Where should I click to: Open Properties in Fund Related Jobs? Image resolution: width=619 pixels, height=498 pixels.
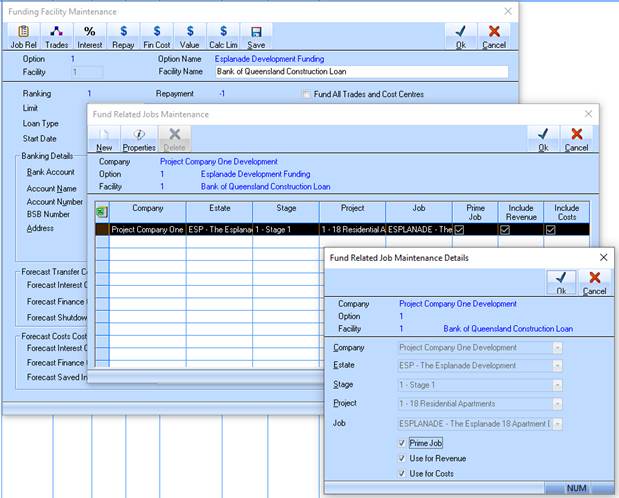click(x=139, y=139)
